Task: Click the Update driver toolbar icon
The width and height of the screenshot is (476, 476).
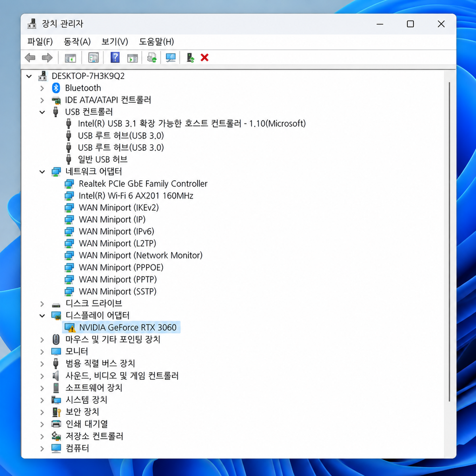Action: tap(152, 57)
